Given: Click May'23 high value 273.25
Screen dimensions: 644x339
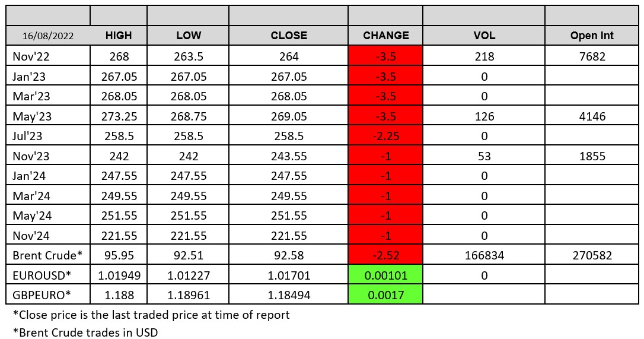Looking at the screenshot, I should [118, 116].
